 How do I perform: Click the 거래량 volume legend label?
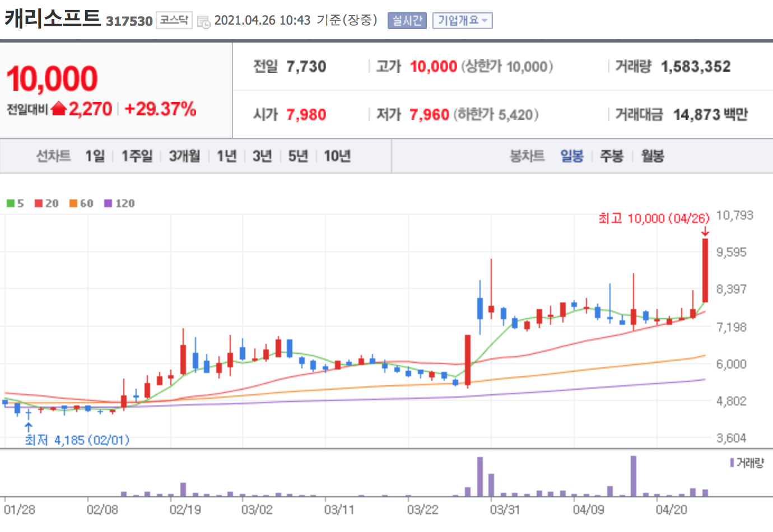click(747, 463)
